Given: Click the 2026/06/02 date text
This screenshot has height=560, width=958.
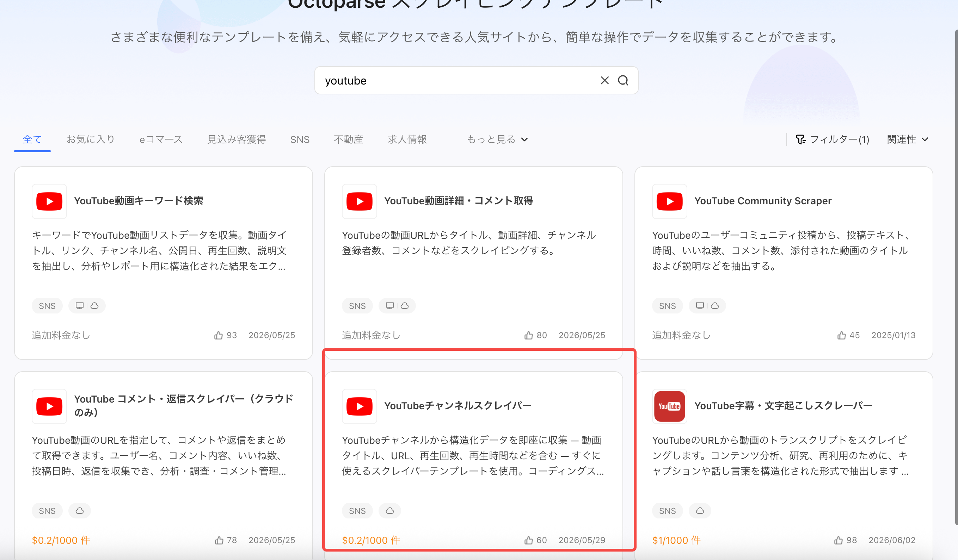Looking at the screenshot, I should point(892,540).
